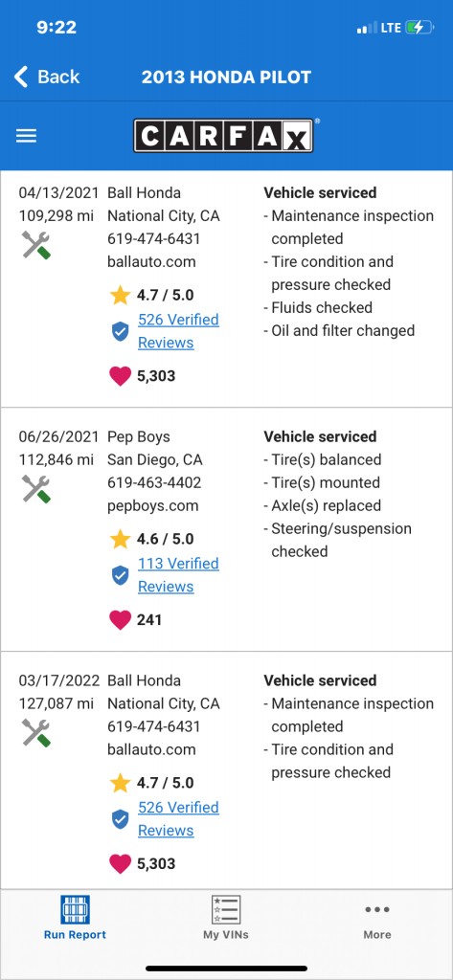Tap the pink heart beside 241
Image resolution: width=453 pixels, height=980 pixels.
(x=120, y=620)
